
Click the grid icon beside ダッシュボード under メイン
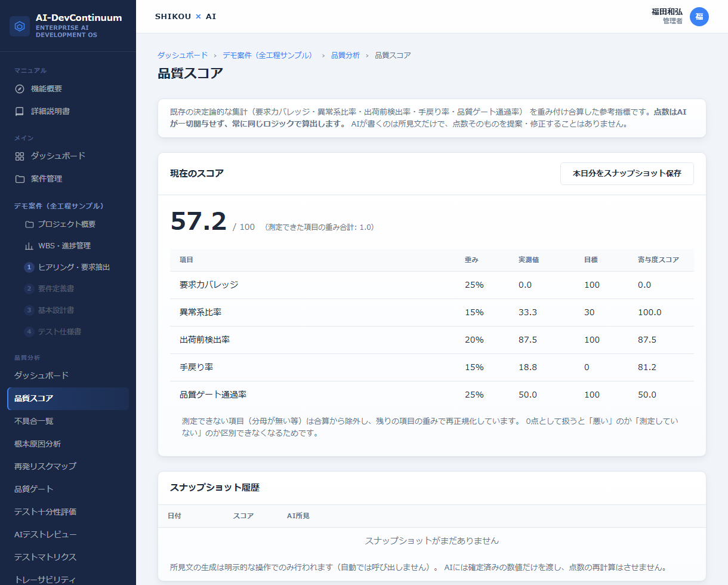[20, 156]
